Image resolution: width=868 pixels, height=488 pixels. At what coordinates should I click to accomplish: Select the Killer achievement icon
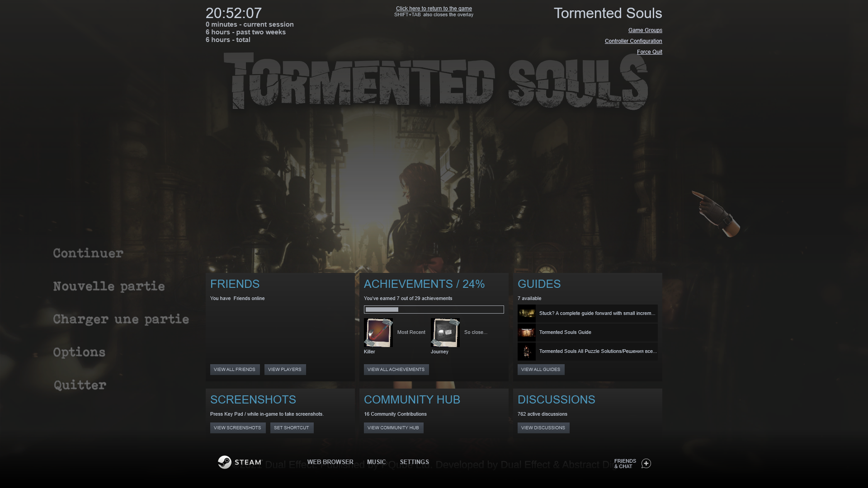378,333
